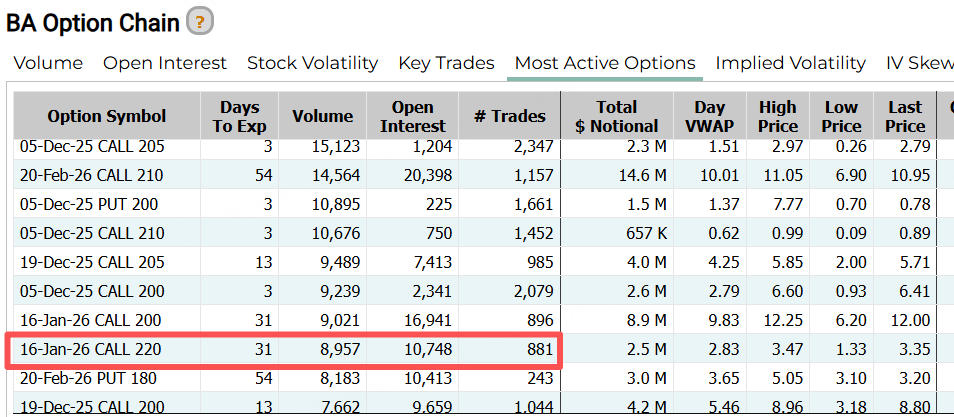
Task: Click the Day VWAP column header
Action: point(710,117)
